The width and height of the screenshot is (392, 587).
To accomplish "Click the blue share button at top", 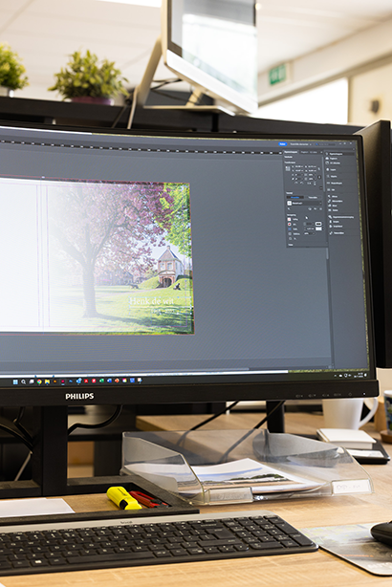I will (x=283, y=144).
